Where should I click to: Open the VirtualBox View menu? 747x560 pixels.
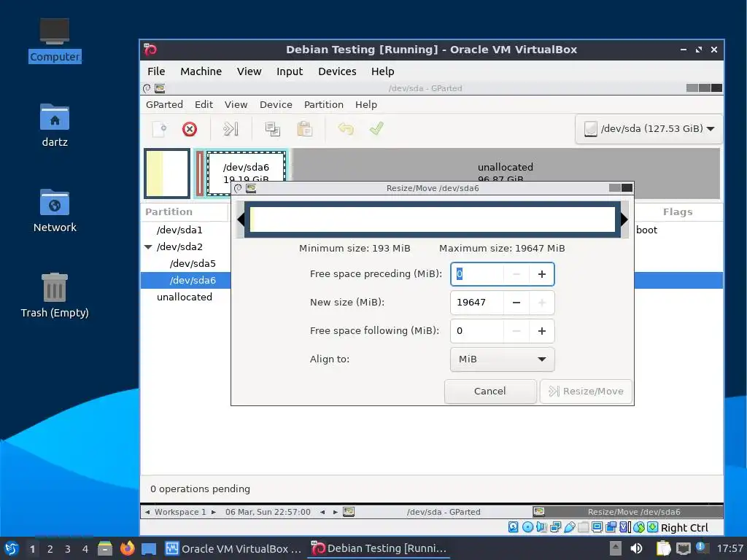(249, 71)
